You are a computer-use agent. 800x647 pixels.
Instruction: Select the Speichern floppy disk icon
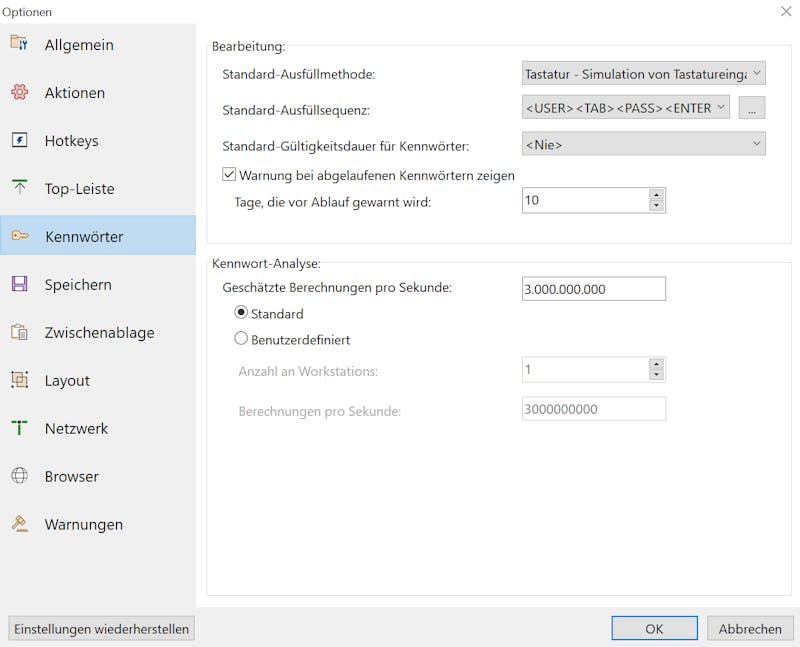(19, 284)
